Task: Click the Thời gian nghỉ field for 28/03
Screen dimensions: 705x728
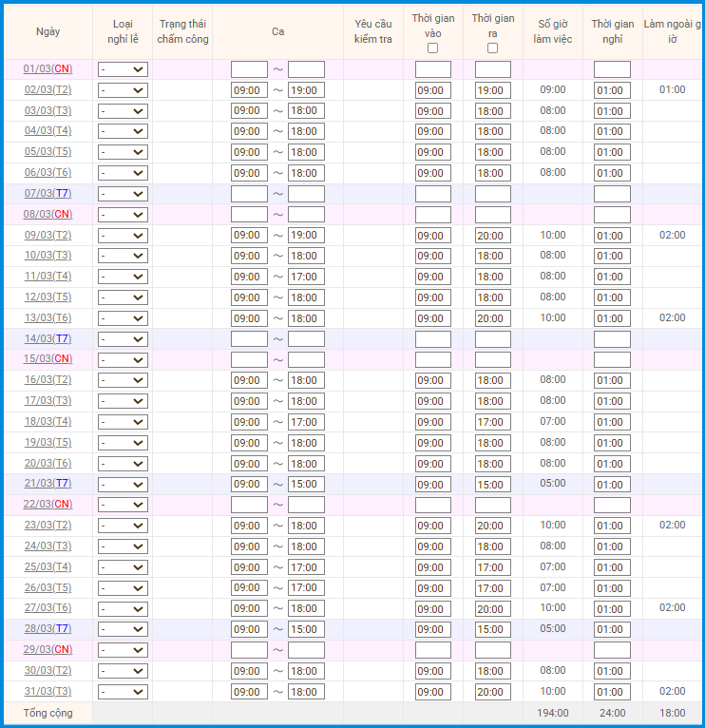Action: 612,629
